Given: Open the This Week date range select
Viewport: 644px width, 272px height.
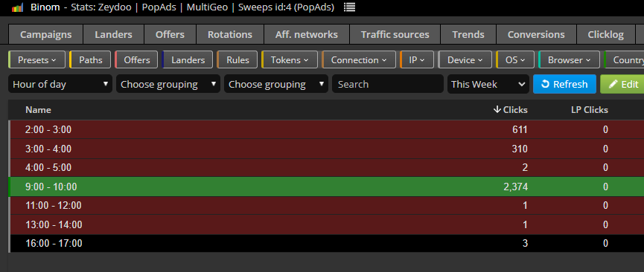Looking at the screenshot, I should pyautogui.click(x=488, y=84).
